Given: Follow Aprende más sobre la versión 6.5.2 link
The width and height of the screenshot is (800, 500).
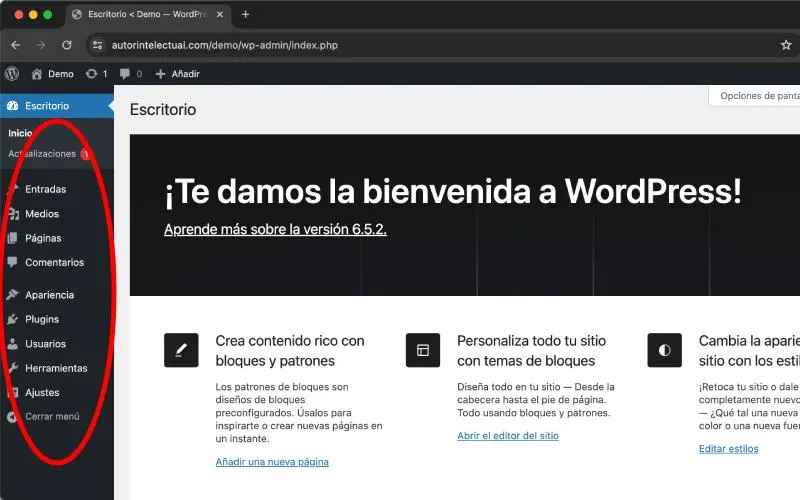Looking at the screenshot, I should pyautogui.click(x=276, y=229).
